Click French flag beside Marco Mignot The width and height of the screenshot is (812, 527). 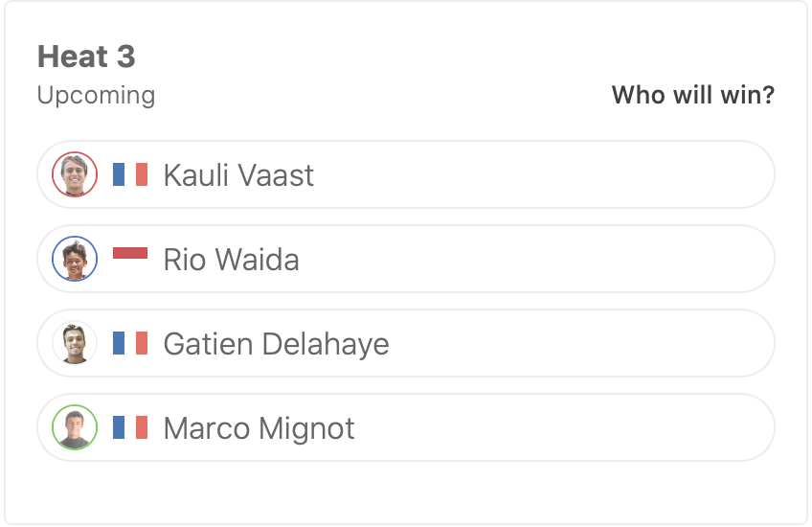pyautogui.click(x=130, y=427)
